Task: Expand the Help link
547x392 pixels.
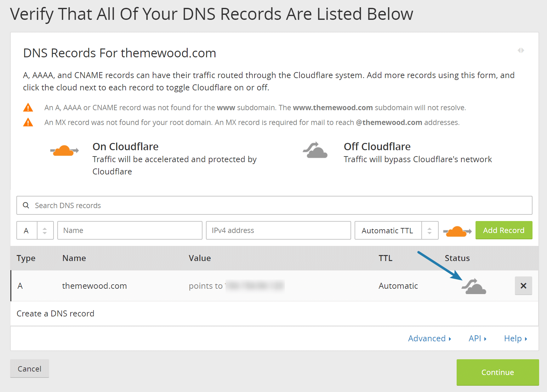Action: (516, 338)
